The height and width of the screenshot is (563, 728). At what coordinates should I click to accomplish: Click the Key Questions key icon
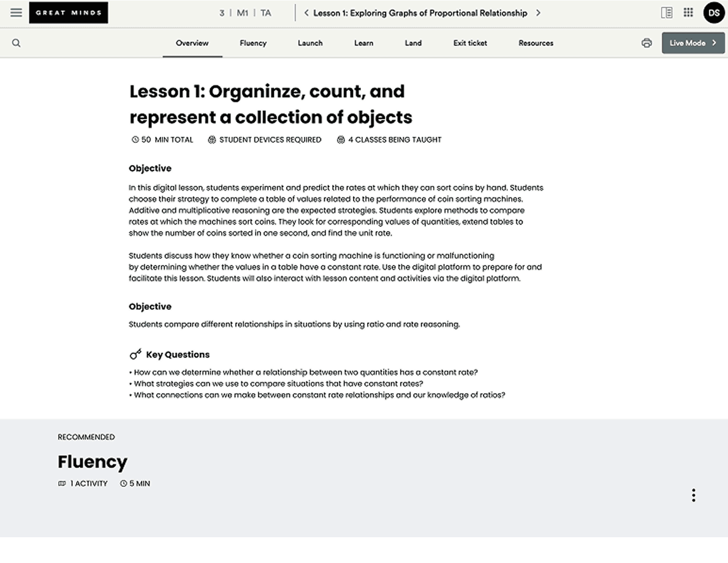[135, 354]
